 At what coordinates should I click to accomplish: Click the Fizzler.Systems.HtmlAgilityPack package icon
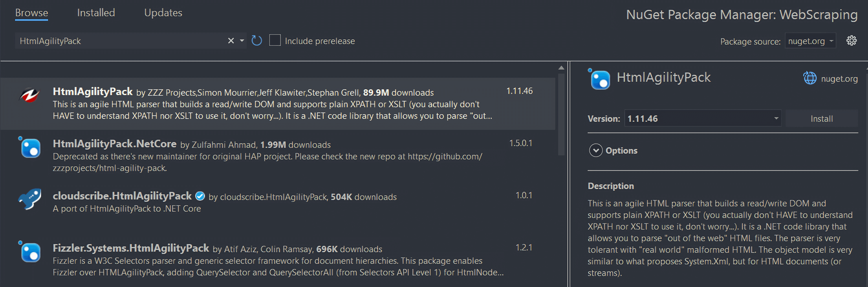30,252
